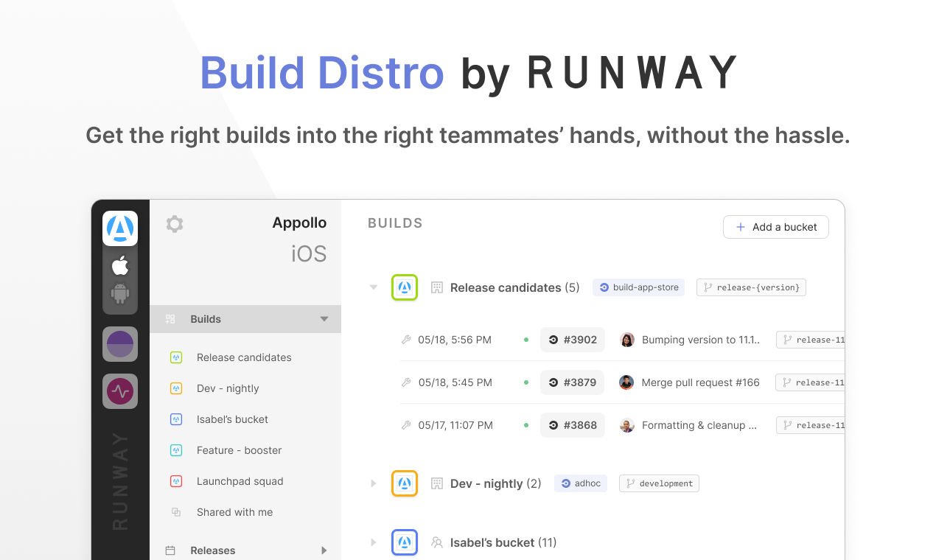
Task: Click 'Bumping version to 11.1..' commit message
Action: [x=701, y=340]
